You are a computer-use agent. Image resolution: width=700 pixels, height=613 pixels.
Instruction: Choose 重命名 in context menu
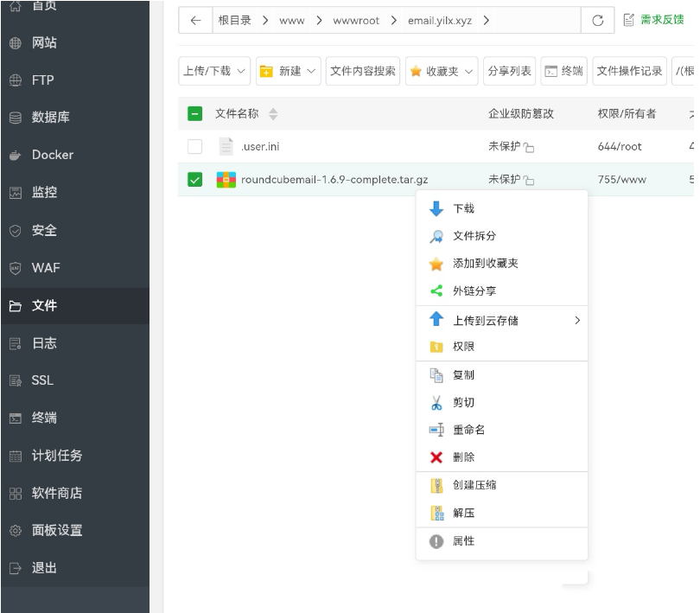pyautogui.click(x=468, y=430)
